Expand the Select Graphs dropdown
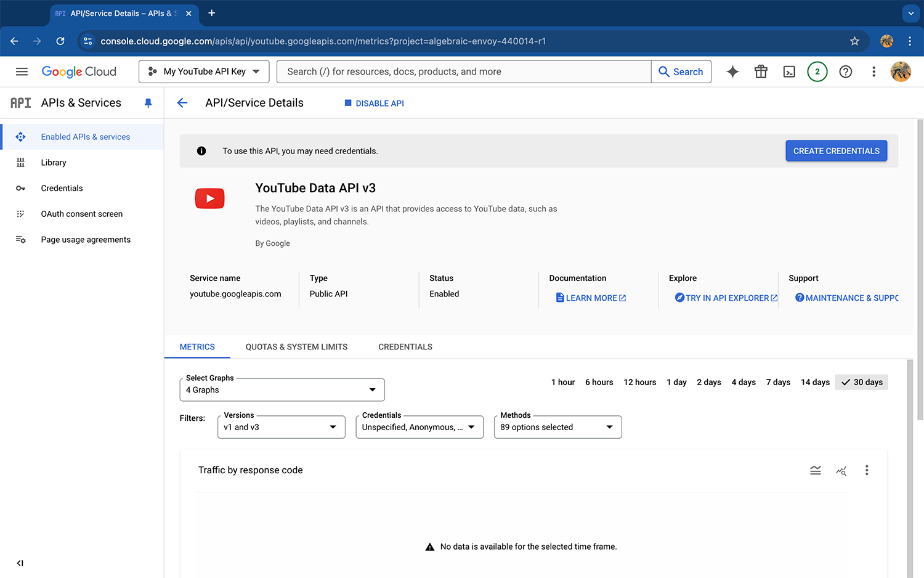 coord(282,390)
